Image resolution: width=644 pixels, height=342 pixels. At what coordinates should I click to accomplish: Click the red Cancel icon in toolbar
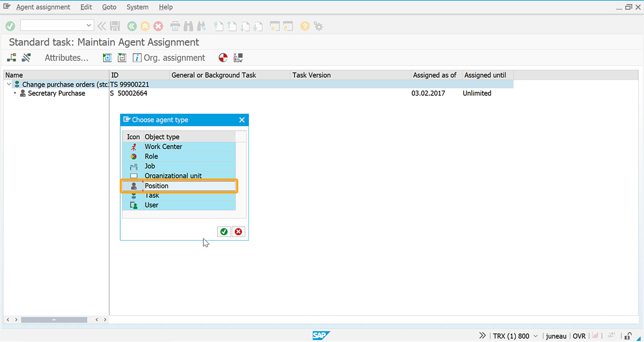pyautogui.click(x=158, y=26)
